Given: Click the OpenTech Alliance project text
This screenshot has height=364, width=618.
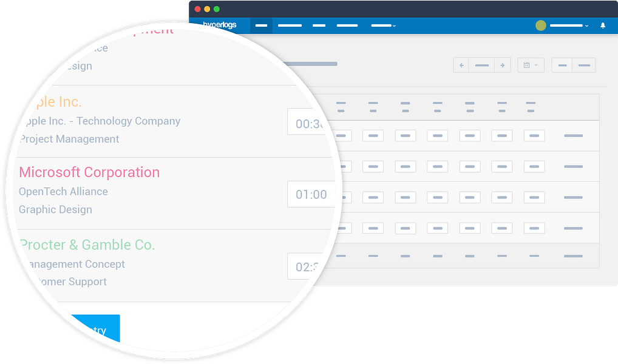Looking at the screenshot, I should [63, 192].
